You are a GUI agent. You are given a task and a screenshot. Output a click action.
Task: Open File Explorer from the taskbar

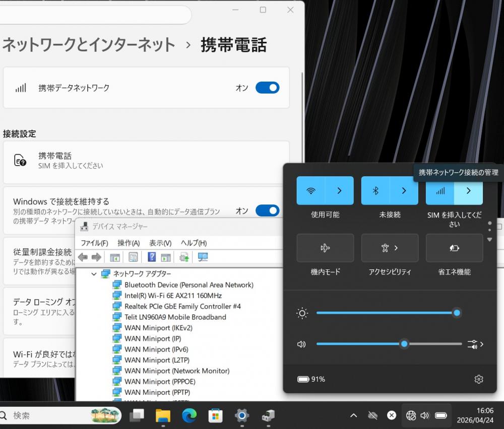[163, 415]
